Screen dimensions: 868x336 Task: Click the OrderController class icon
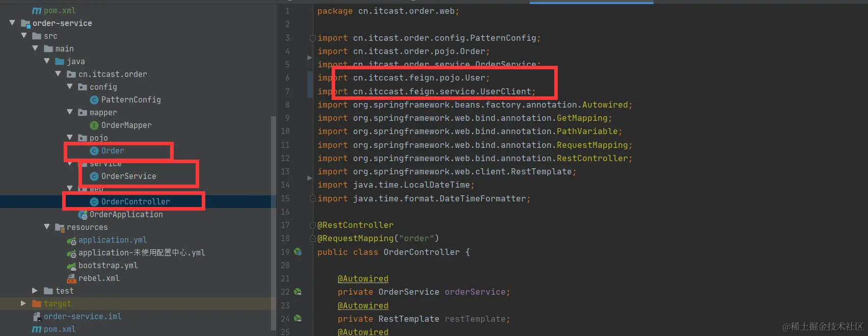[x=94, y=202]
